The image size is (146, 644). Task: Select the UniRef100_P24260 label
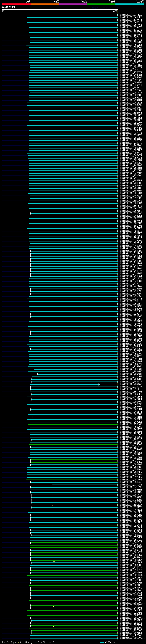(x=131, y=366)
